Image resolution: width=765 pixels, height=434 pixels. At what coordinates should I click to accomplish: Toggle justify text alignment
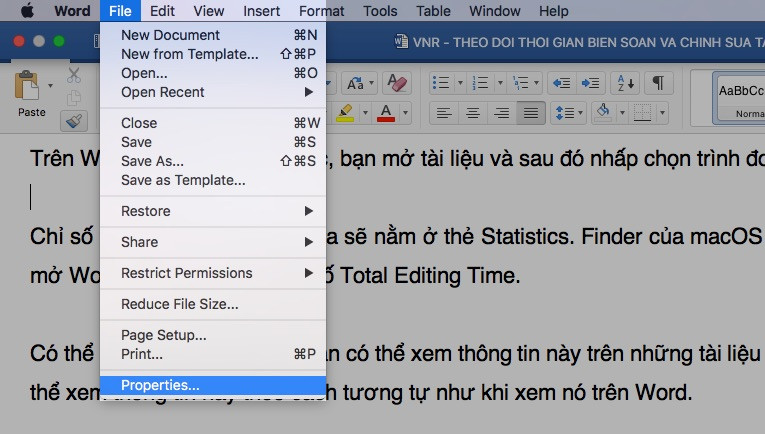[531, 112]
